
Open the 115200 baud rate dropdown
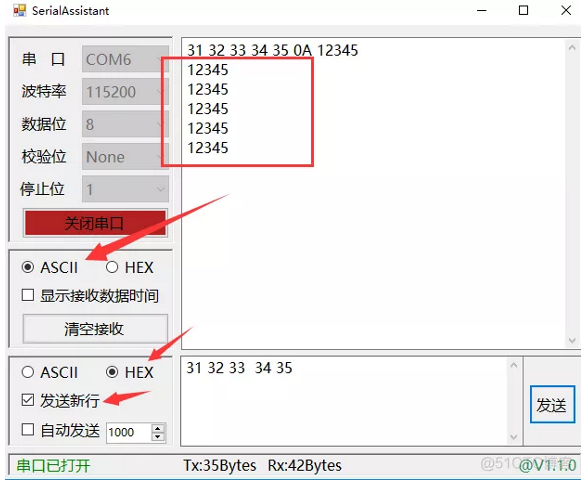click(x=125, y=92)
